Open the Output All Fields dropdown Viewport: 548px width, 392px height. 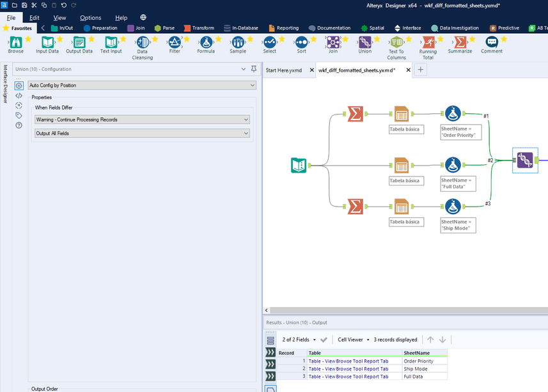tap(142, 133)
